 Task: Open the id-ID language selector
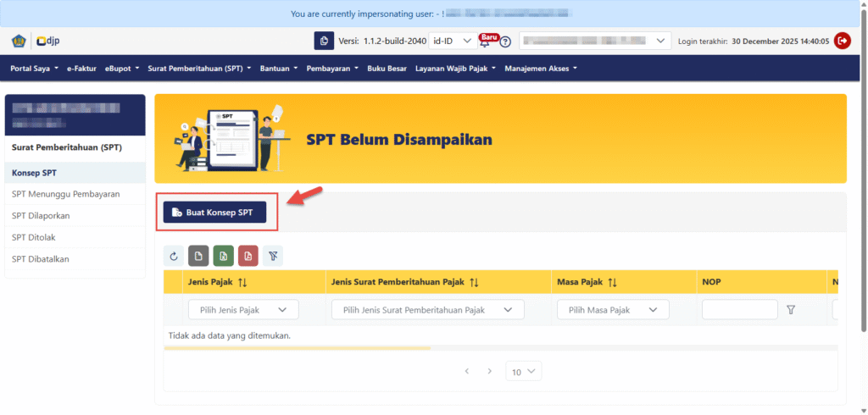(452, 41)
